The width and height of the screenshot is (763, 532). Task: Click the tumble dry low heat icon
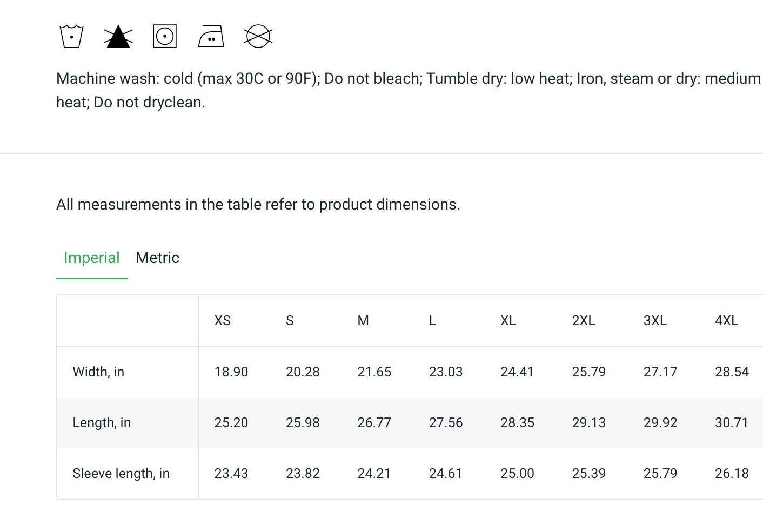coord(165,36)
